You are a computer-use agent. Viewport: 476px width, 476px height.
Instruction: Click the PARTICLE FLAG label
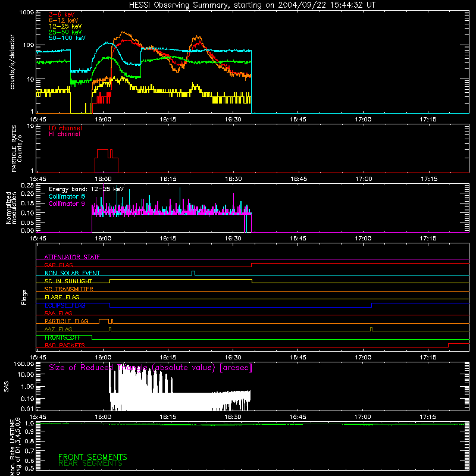tap(67, 321)
